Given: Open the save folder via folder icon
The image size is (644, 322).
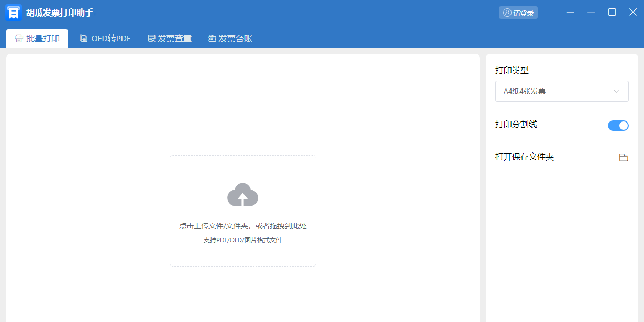Looking at the screenshot, I should coord(623,157).
